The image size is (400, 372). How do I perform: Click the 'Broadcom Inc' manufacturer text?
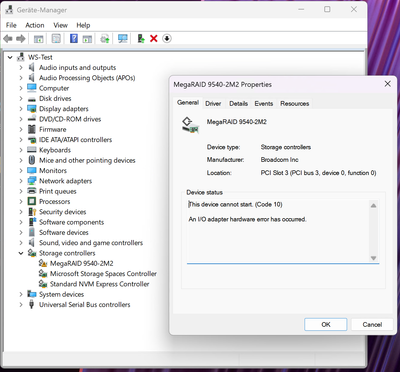click(279, 160)
